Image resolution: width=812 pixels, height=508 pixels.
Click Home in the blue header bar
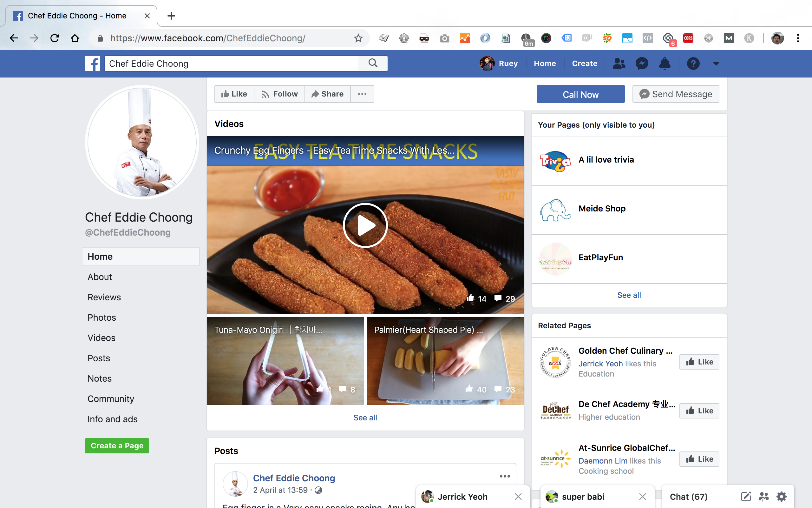point(545,63)
